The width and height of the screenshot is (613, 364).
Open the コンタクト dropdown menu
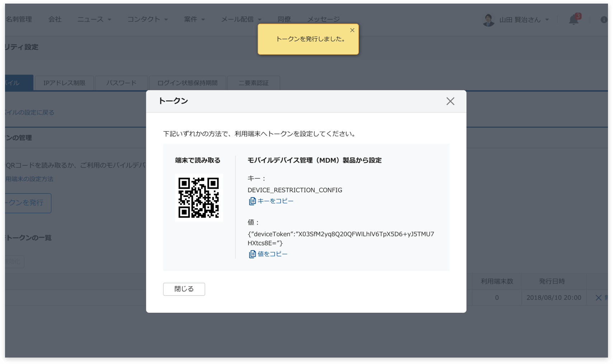click(x=148, y=19)
